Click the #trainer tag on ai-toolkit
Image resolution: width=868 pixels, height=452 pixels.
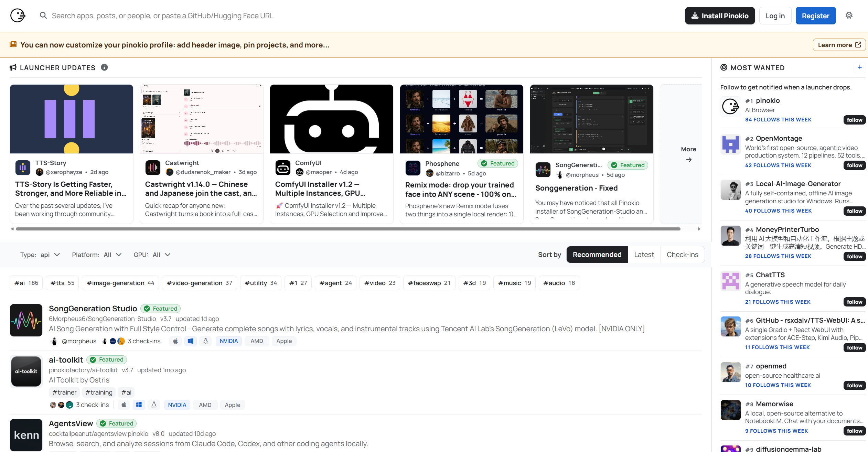pos(64,392)
